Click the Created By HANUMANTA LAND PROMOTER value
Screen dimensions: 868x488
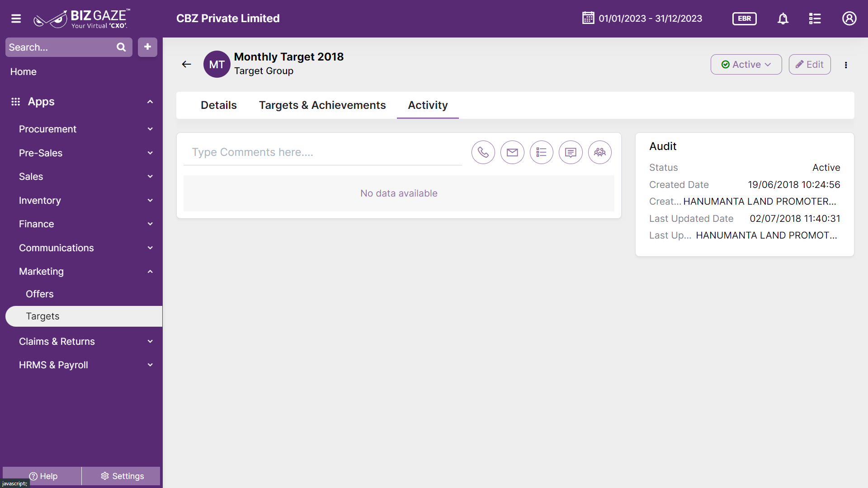click(759, 202)
